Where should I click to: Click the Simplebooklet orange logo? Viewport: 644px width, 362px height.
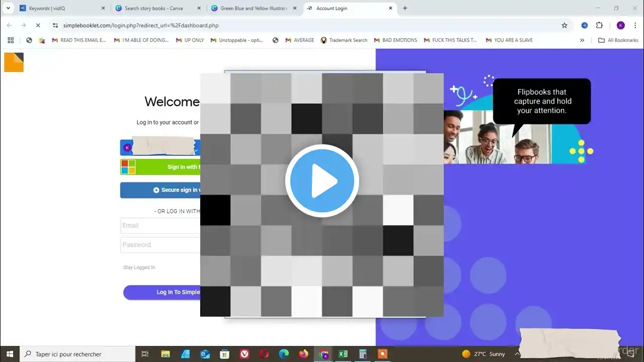pyautogui.click(x=14, y=62)
